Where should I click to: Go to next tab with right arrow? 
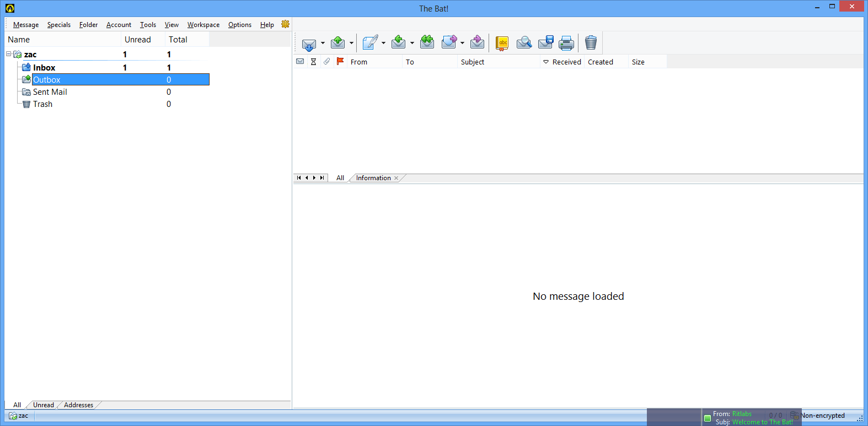(314, 178)
